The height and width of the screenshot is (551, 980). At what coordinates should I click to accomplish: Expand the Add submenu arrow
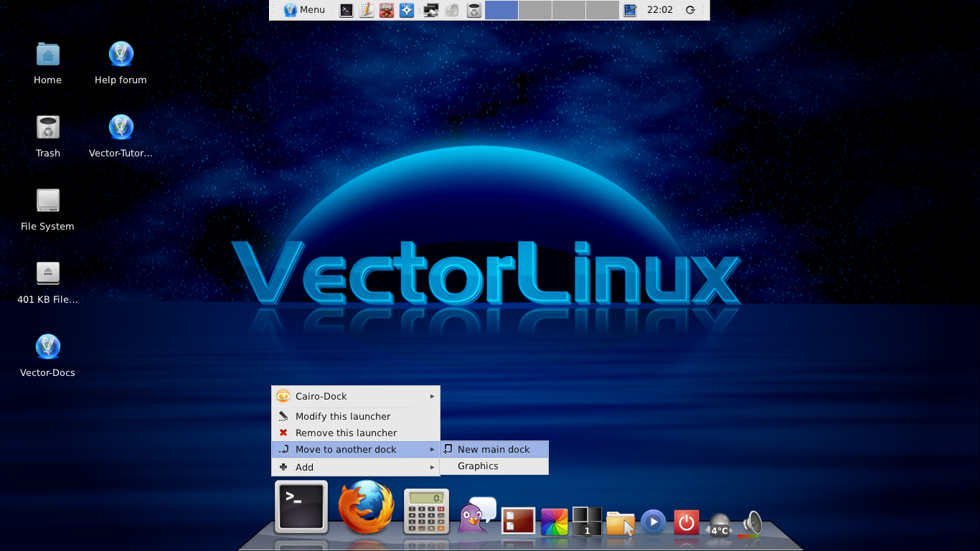pos(432,467)
